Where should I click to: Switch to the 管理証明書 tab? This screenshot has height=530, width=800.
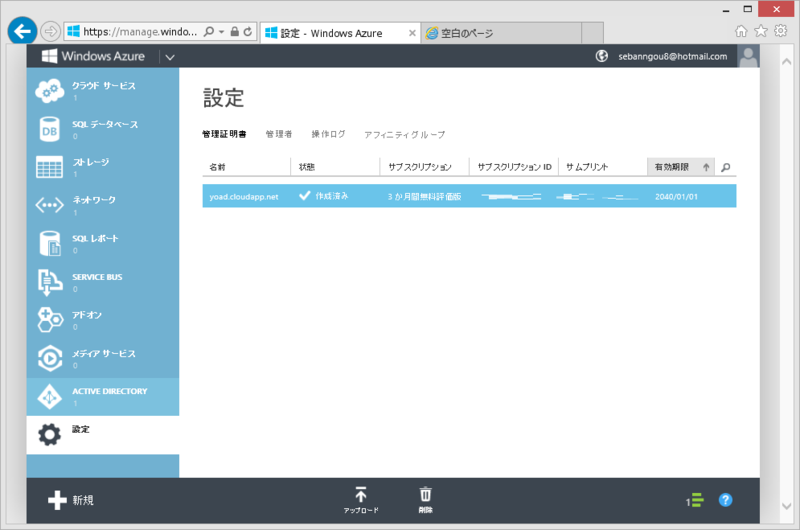(x=224, y=134)
